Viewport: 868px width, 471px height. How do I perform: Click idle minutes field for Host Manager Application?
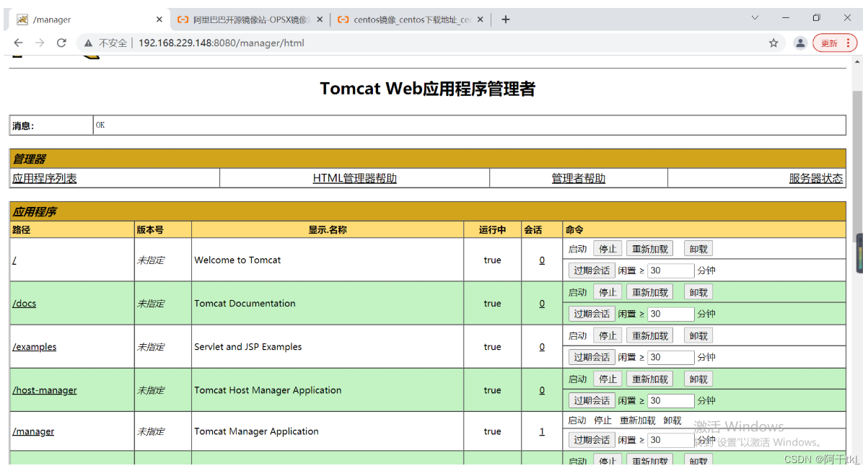(671, 400)
